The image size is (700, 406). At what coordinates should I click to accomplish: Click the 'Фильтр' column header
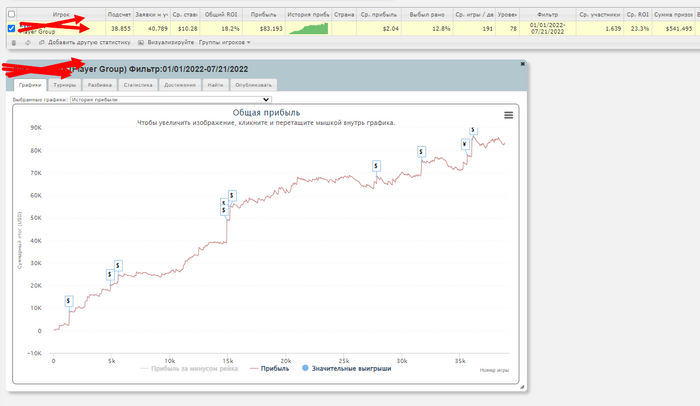point(547,14)
